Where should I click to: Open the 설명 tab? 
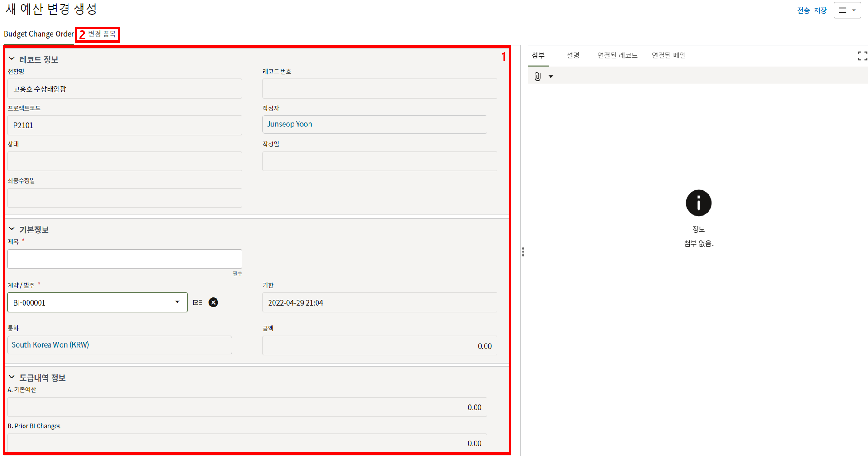pos(573,55)
